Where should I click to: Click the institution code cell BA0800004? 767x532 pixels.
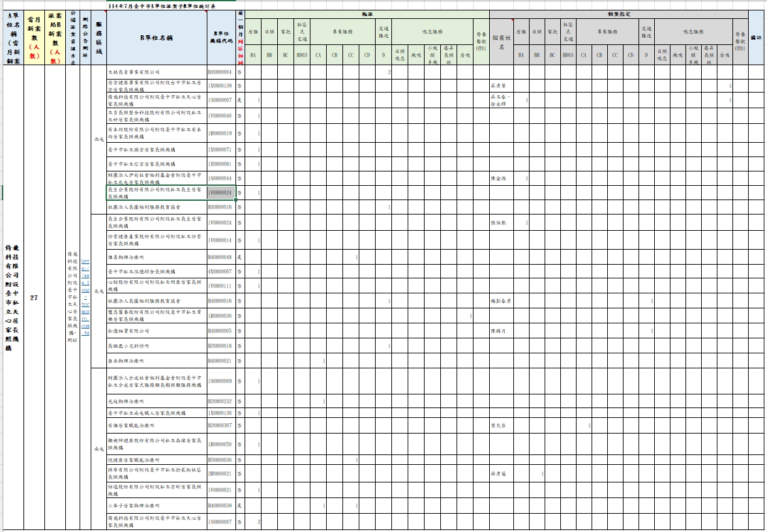tap(220, 72)
